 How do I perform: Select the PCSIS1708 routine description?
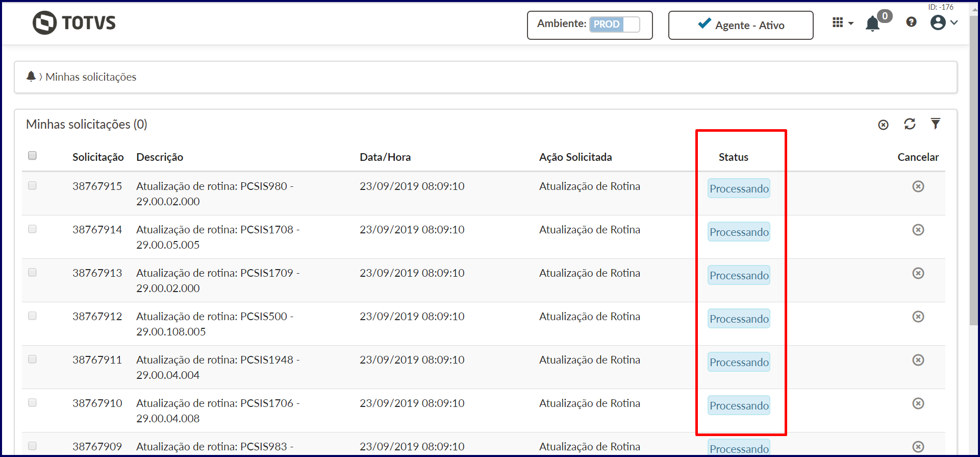pyautogui.click(x=218, y=237)
